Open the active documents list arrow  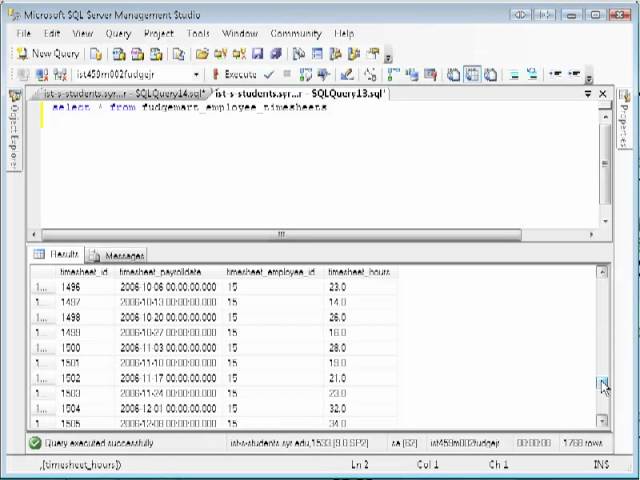[588, 94]
